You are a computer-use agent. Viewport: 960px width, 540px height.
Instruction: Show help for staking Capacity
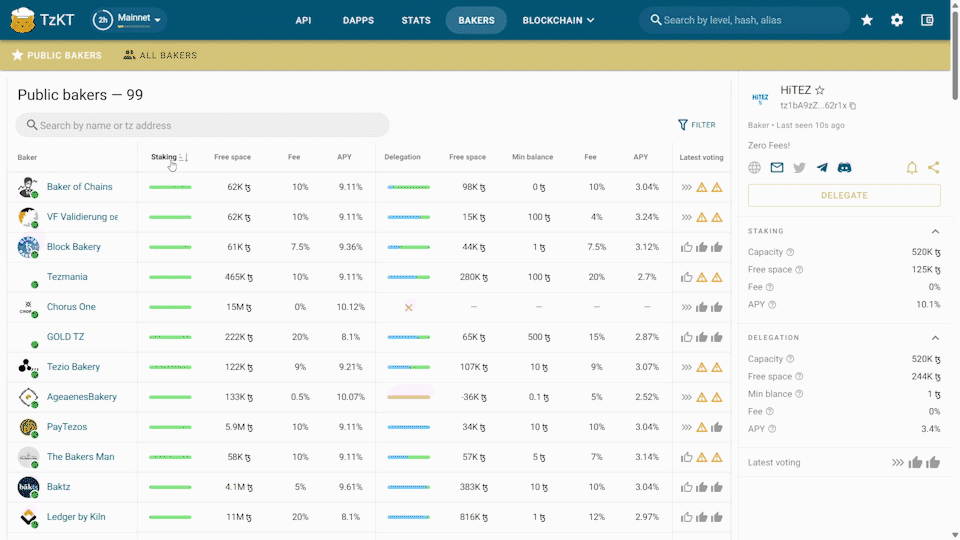pyautogui.click(x=790, y=252)
